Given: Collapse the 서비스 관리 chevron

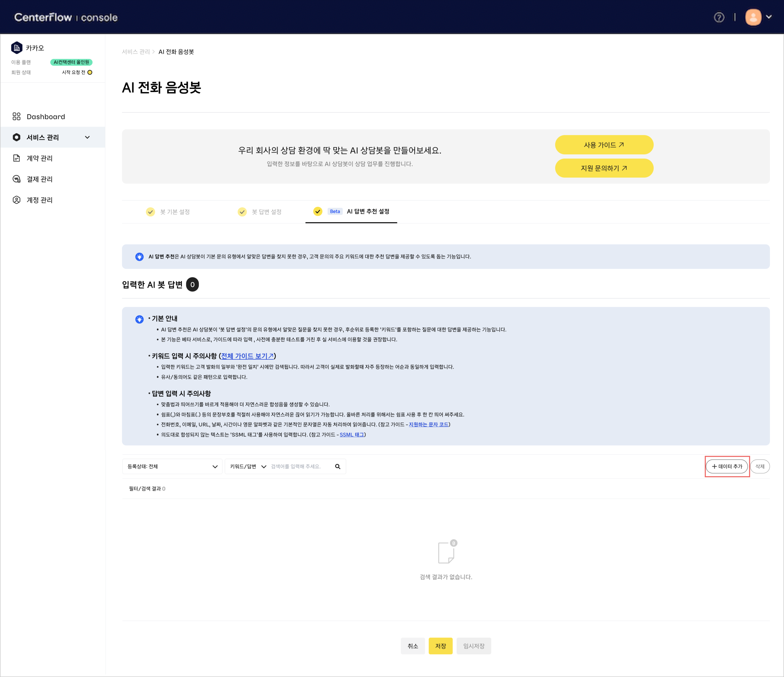Looking at the screenshot, I should 87,137.
